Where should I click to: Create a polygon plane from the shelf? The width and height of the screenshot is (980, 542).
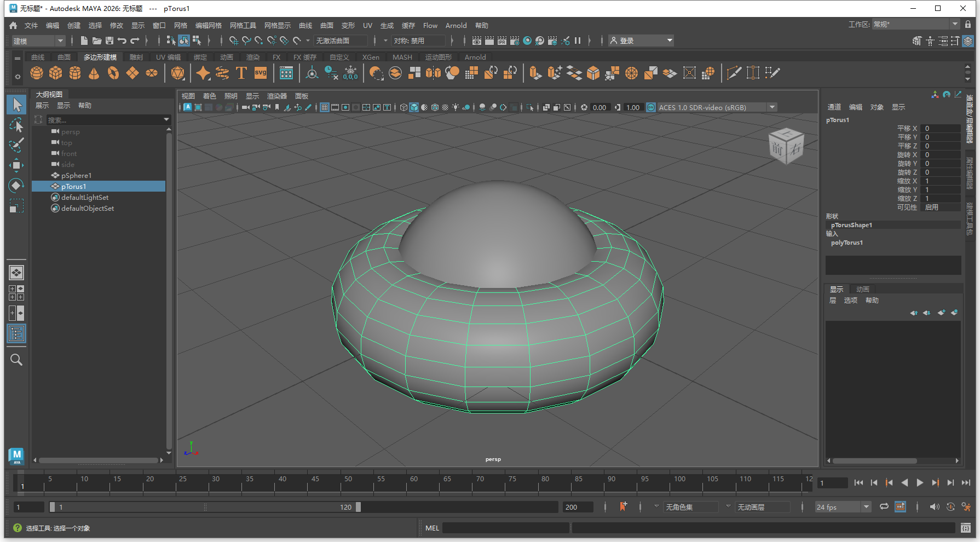tap(132, 73)
